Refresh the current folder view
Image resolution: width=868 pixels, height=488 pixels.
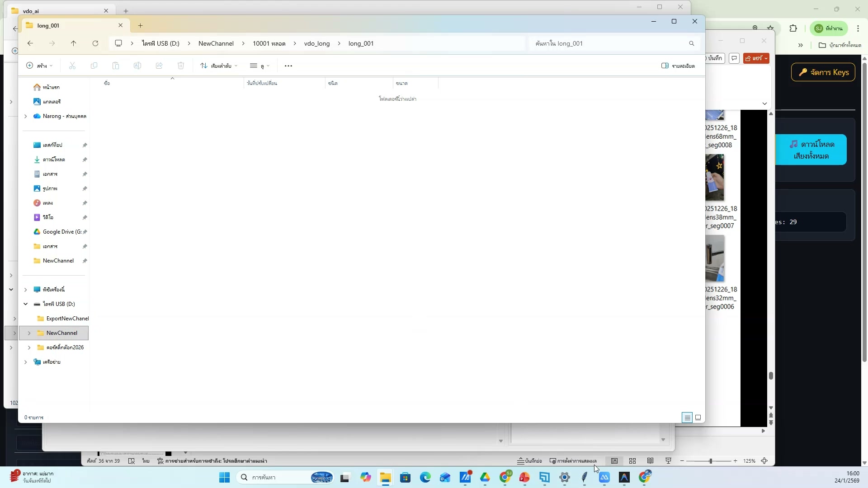tap(95, 43)
